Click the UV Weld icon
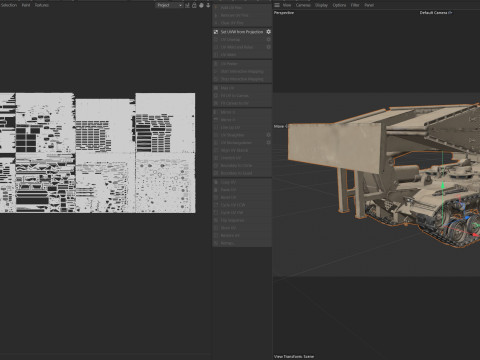Viewport: 480px width, 360px height. point(216,55)
